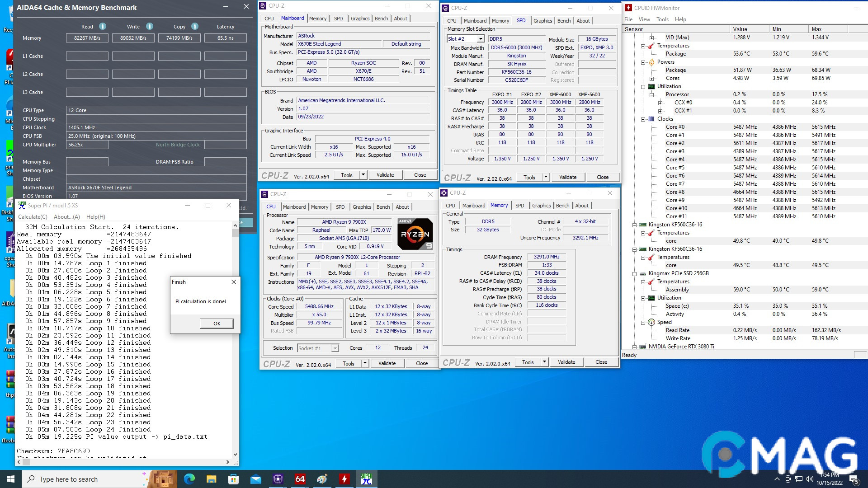The image size is (868, 488).
Task: Click Validate in the CPU-Z SPD window
Action: coord(567,177)
